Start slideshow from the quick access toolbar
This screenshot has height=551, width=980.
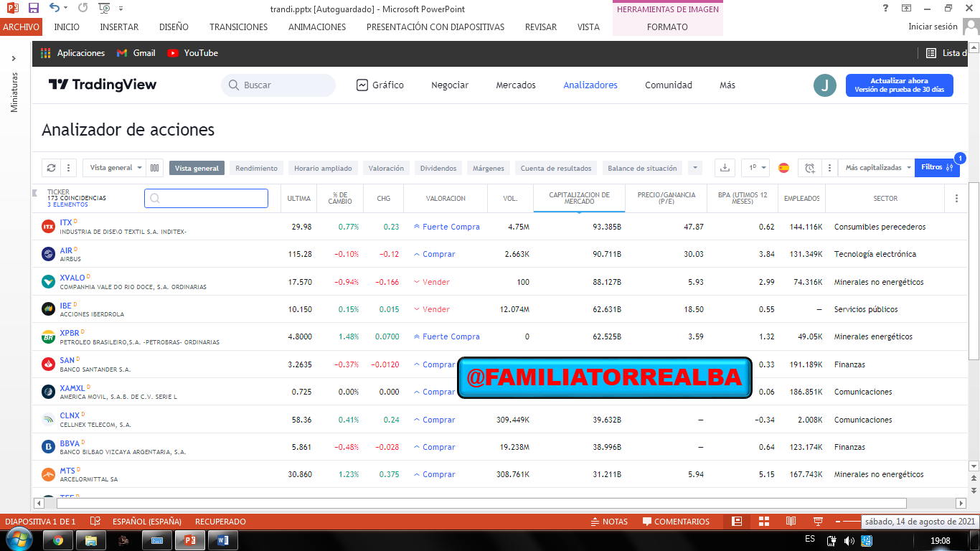coord(104,9)
